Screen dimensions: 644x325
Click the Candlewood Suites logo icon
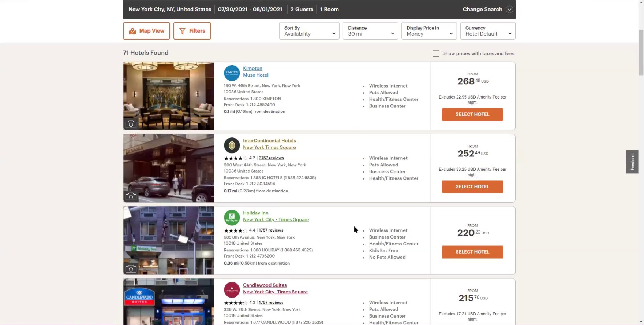point(232,290)
